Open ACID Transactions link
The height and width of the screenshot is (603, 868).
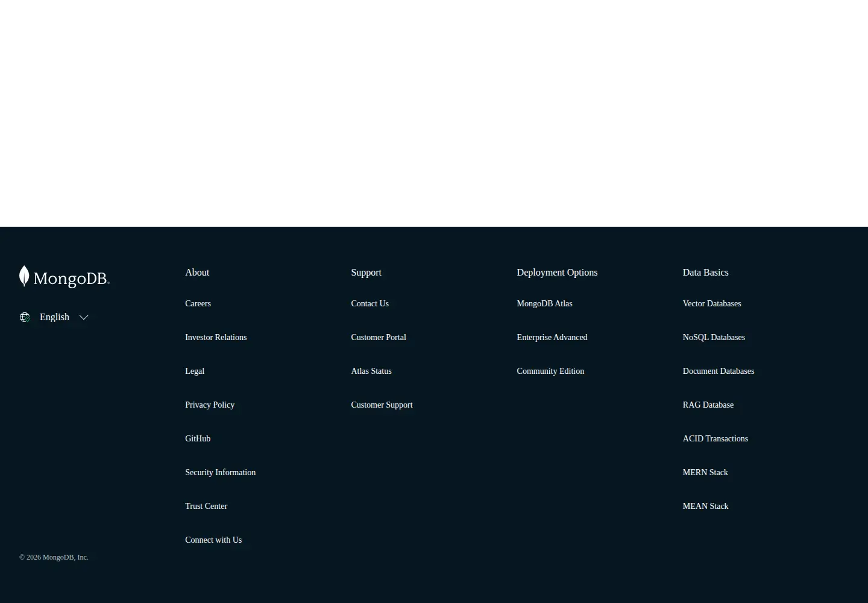715,438
